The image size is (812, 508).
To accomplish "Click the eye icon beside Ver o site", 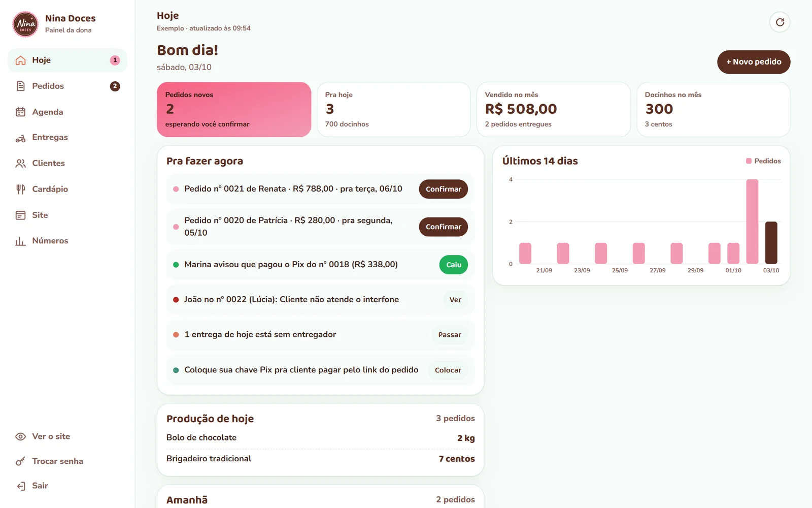I will point(20,437).
